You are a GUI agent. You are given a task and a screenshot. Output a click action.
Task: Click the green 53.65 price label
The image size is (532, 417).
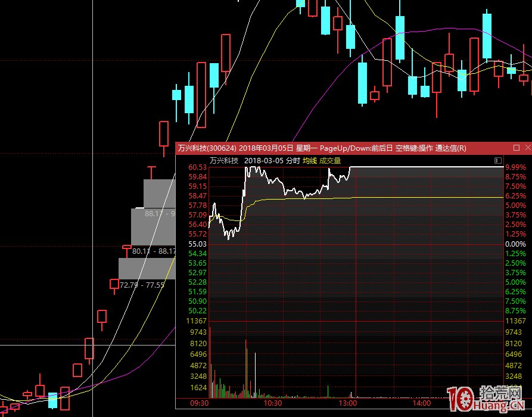(198, 263)
